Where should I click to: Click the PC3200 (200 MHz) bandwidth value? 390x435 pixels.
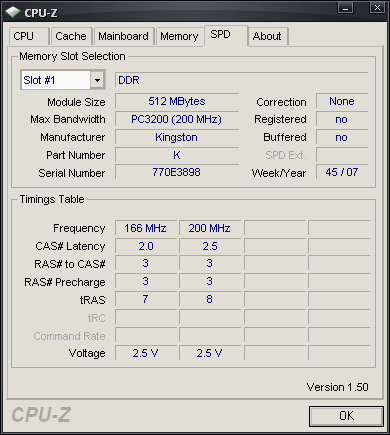click(177, 119)
